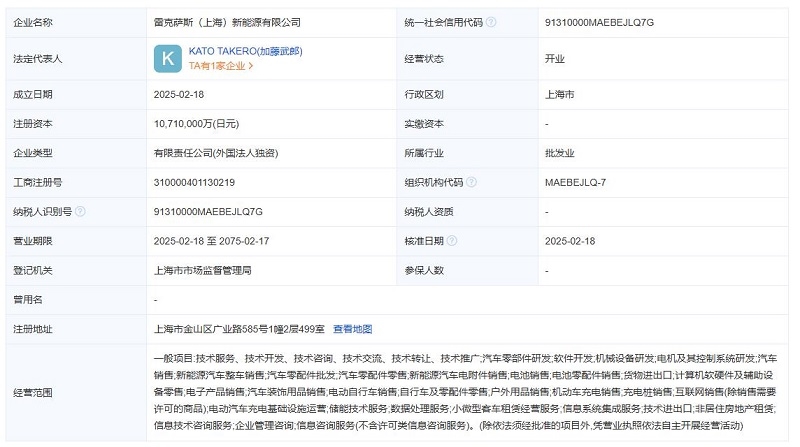Click the 企业名称 label cell
The width and height of the screenshot is (800, 447).
point(76,22)
